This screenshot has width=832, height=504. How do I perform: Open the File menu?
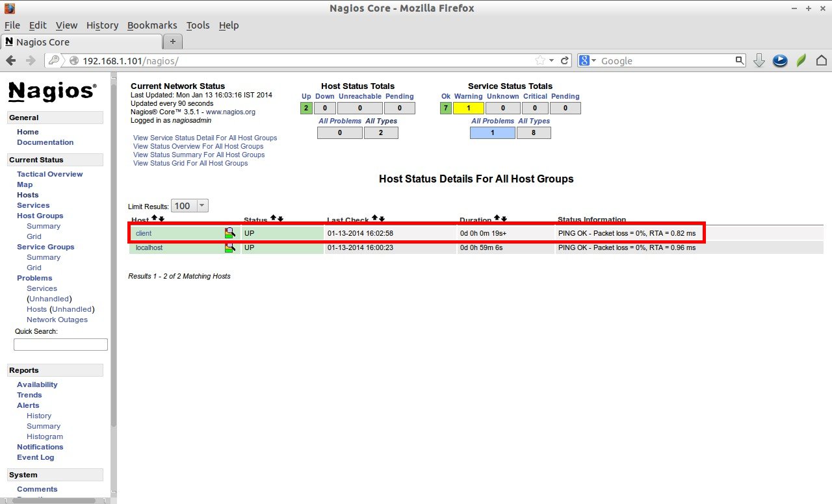pos(12,25)
